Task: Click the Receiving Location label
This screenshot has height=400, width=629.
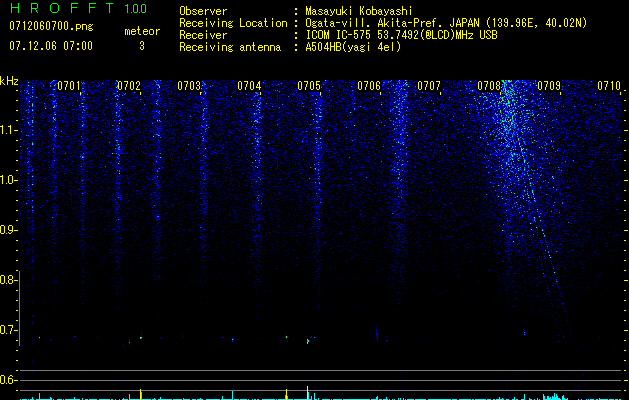Action: pos(233,23)
